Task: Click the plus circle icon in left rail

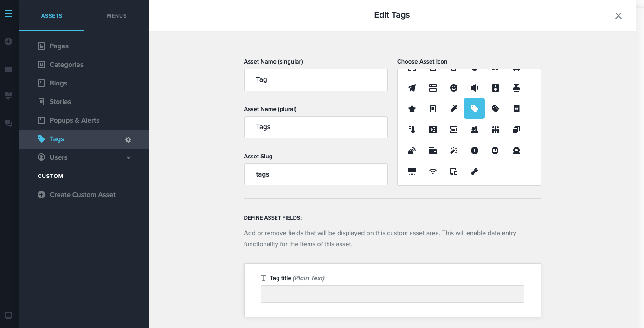Action: coord(8,41)
